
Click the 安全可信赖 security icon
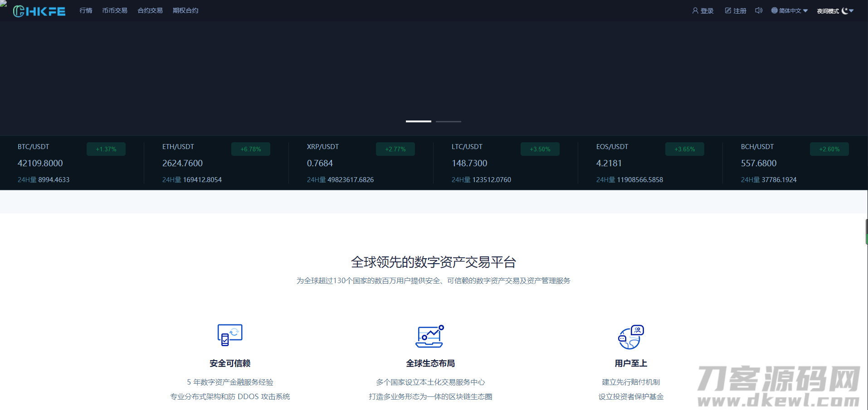[230, 335]
